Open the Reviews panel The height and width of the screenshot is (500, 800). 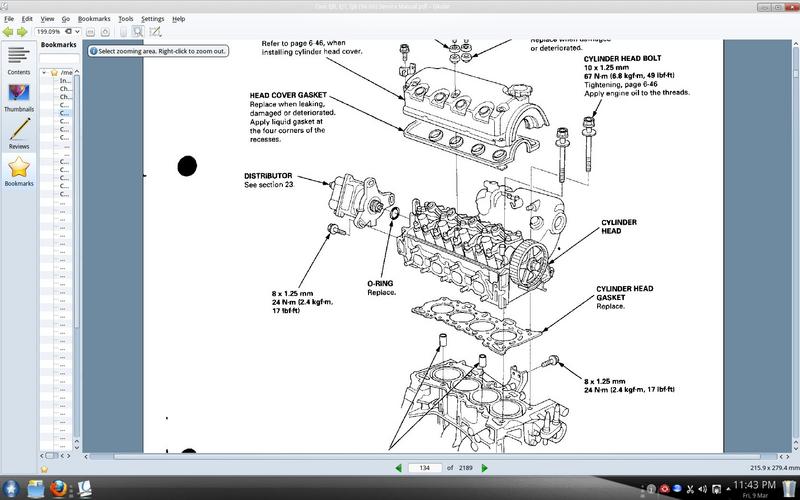point(18,132)
